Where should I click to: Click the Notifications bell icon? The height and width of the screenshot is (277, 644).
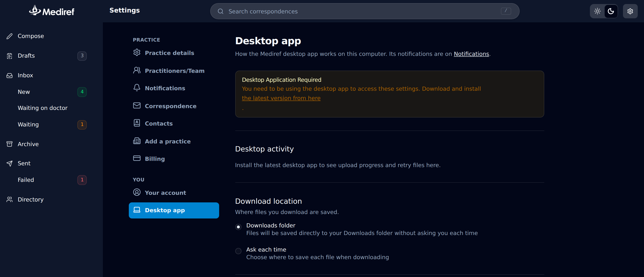point(137,87)
